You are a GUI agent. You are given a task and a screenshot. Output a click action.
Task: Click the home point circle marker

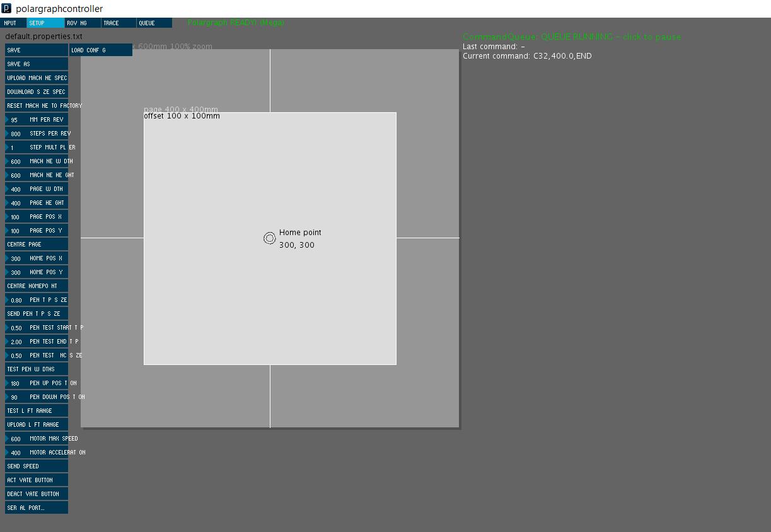270,238
